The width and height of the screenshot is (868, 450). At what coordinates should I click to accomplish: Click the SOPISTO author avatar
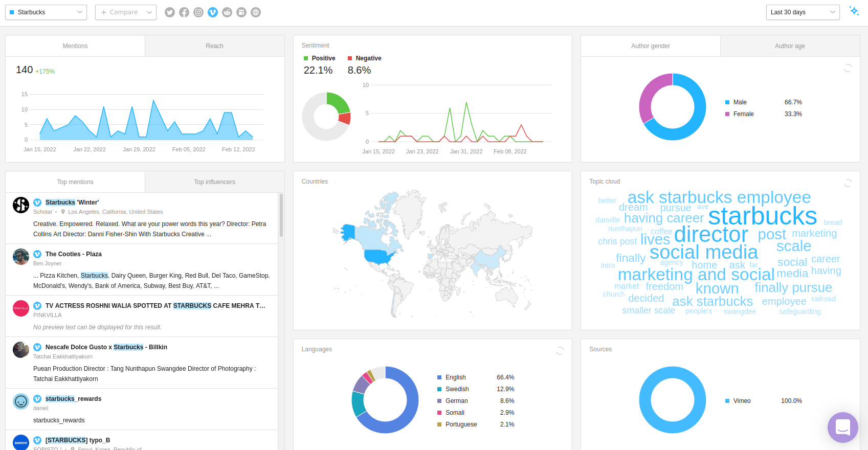pyautogui.click(x=21, y=442)
